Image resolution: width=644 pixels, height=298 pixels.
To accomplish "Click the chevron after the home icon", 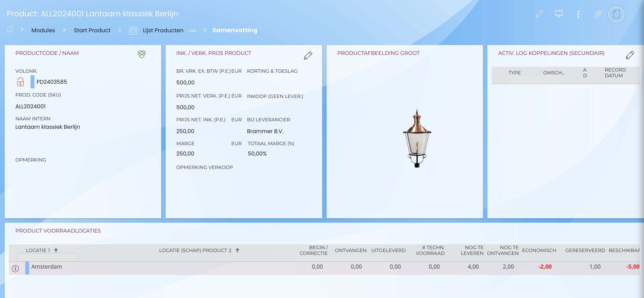I will (x=22, y=29).
